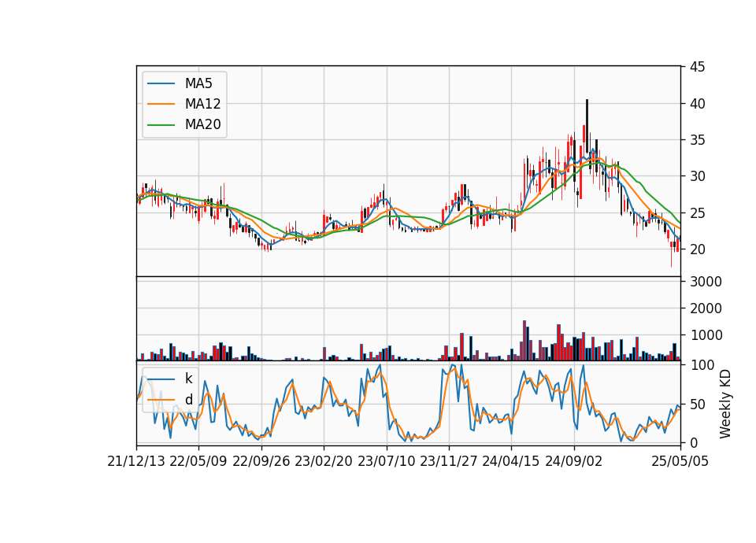Screen dimensions: 756x543
Task: Click the tallest volume bar near 24/04/15
Action: (x=524, y=341)
